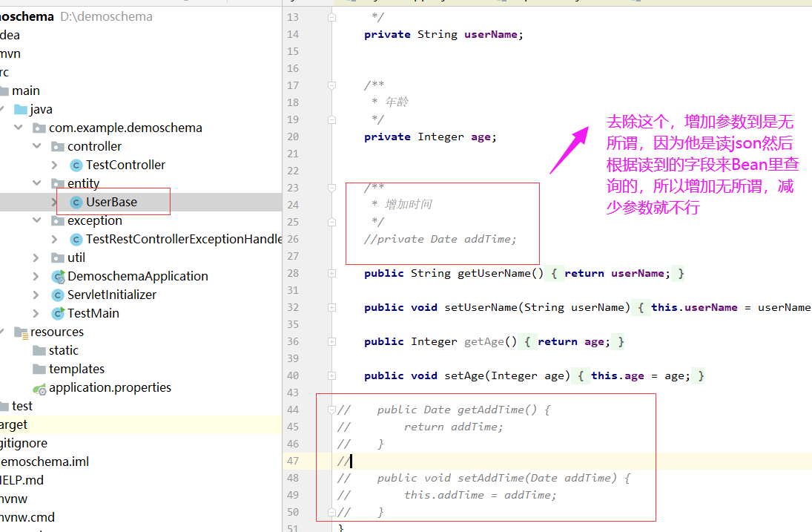Select the .gitignore file
Image resolution: width=812 pixels, height=532 pixels.
coord(22,442)
